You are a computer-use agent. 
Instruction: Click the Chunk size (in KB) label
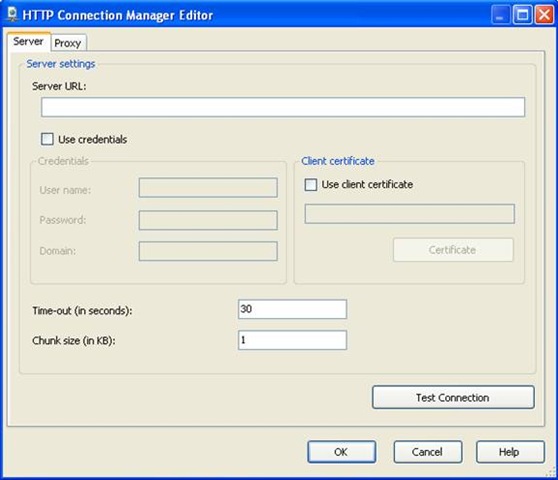74,341
